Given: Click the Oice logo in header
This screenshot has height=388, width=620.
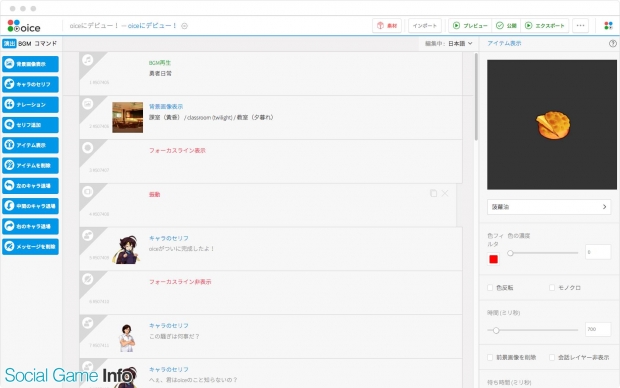Looking at the screenshot, I should point(24,26).
